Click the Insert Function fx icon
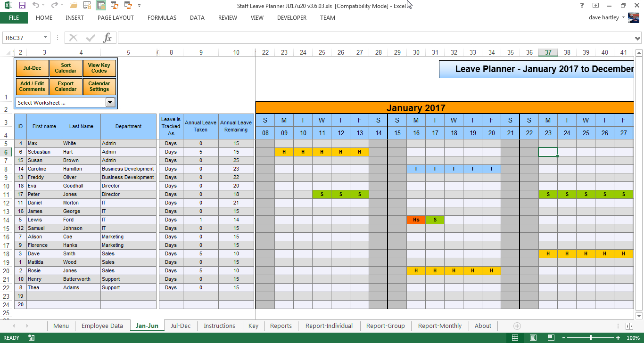The width and height of the screenshot is (644, 343). [107, 38]
